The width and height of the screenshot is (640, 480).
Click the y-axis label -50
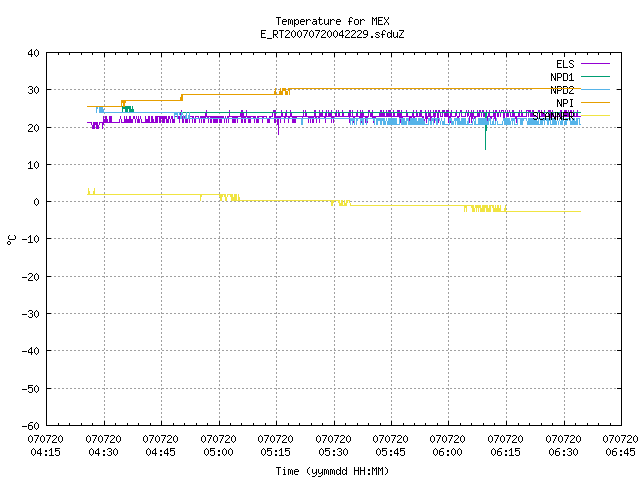tap(31, 389)
